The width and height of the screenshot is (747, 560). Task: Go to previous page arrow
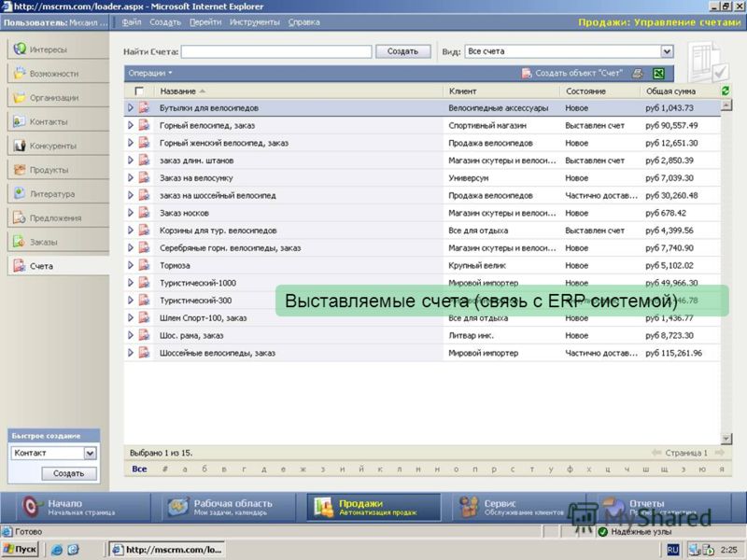(656, 453)
